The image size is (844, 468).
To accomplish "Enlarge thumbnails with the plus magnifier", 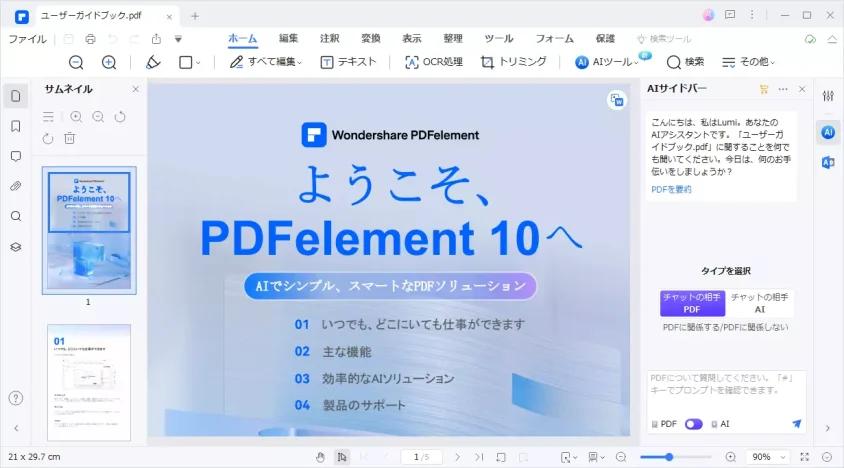I will tap(76, 116).
